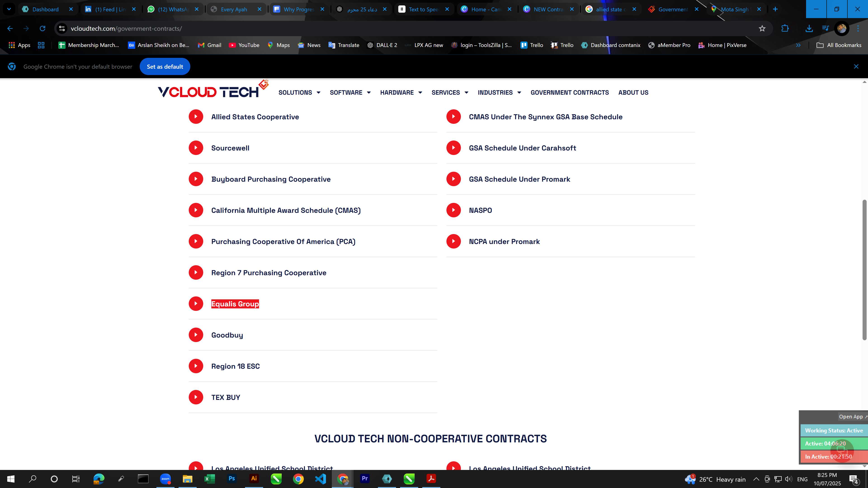Click red play icon beside Allied States Cooperative

[x=196, y=117]
